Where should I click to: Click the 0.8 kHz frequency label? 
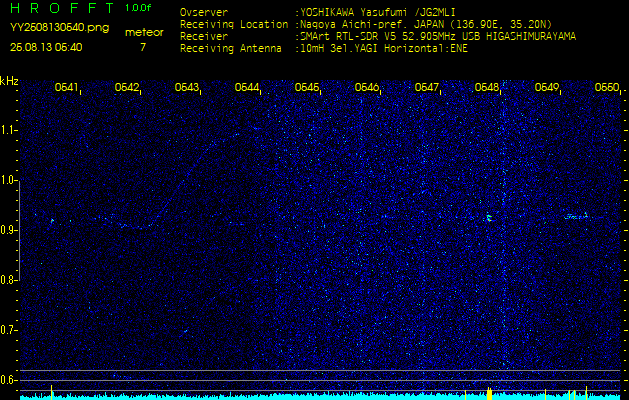pyautogui.click(x=7, y=280)
